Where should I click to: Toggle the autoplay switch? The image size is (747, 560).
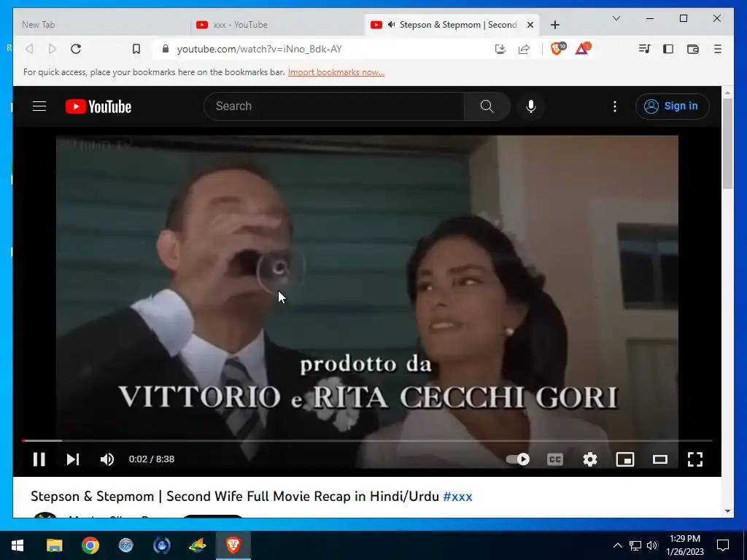518,459
